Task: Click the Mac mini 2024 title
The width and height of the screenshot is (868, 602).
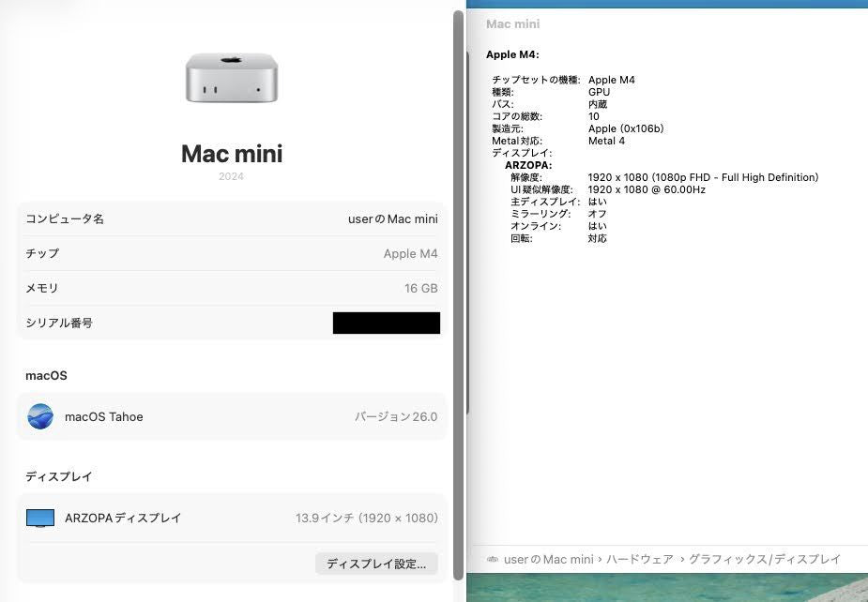Action: (x=232, y=153)
